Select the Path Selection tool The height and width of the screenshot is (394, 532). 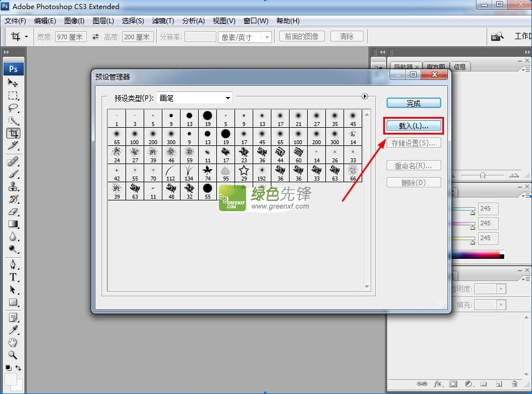(x=13, y=290)
